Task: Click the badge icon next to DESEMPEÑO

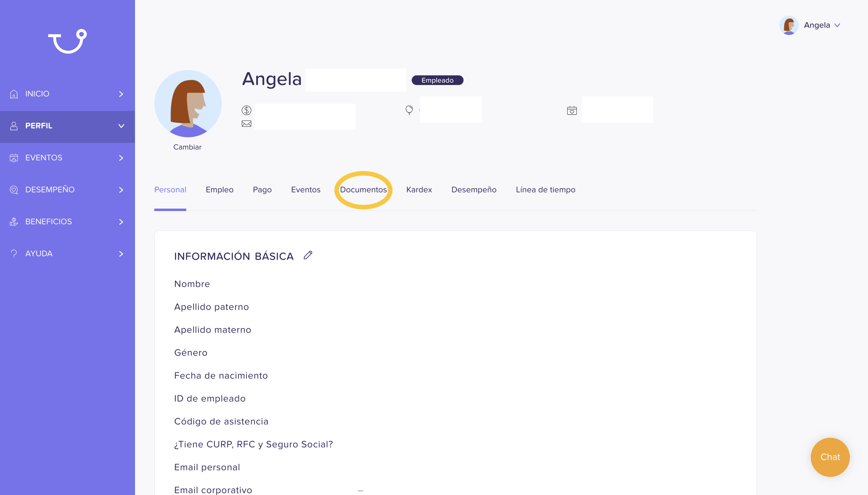Action: pos(14,190)
